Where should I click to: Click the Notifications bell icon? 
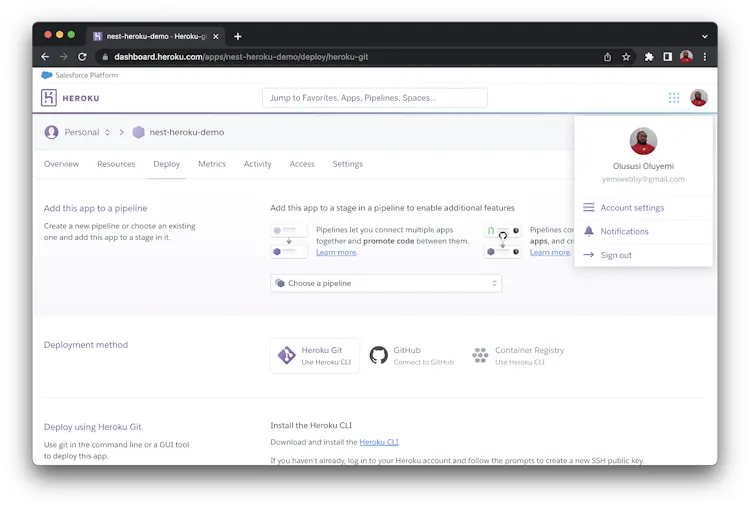point(589,231)
